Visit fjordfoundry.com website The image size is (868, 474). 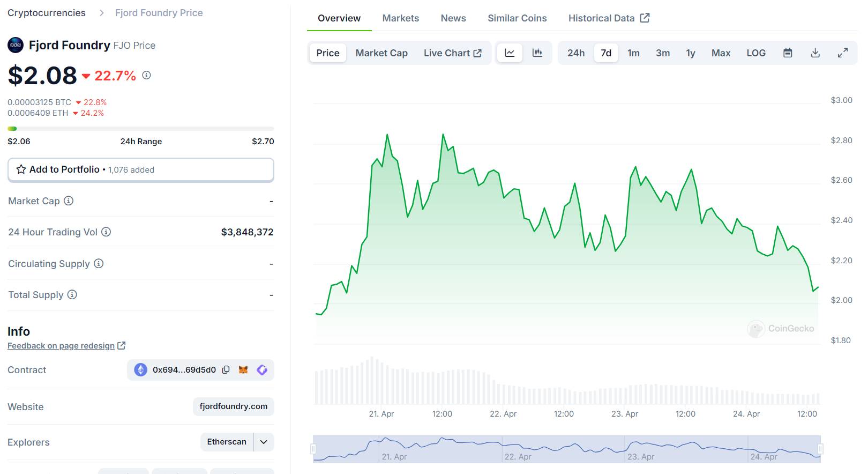(x=233, y=406)
